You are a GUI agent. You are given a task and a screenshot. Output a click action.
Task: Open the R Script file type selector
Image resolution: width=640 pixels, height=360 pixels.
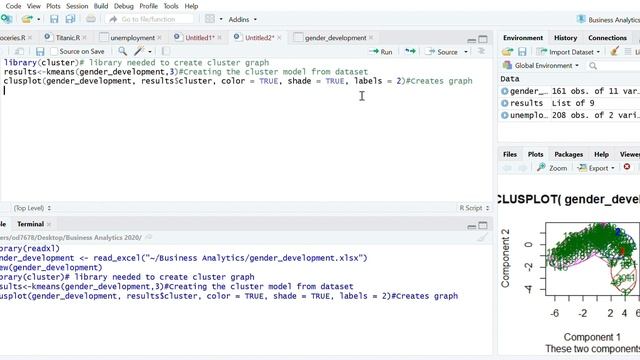point(474,208)
